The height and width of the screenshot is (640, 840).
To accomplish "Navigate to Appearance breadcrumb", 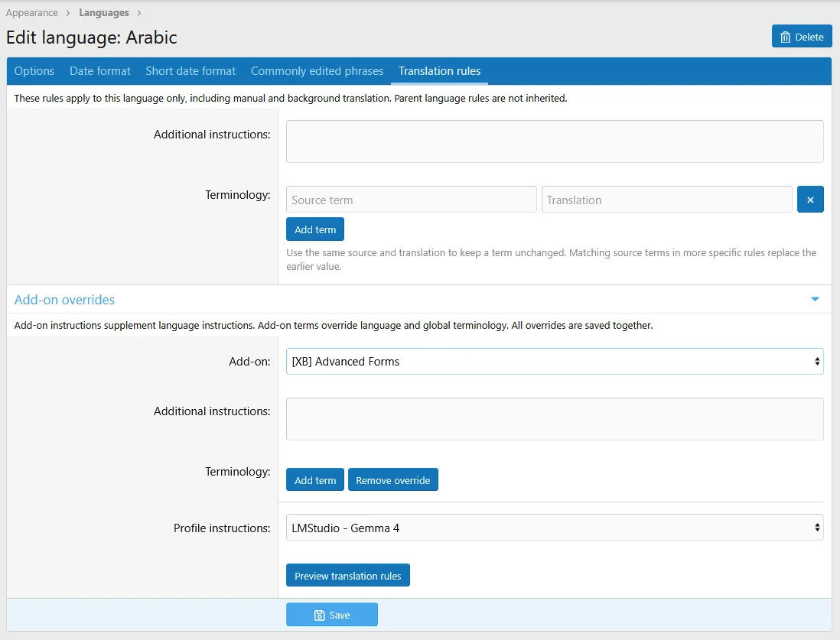I will tap(32, 13).
